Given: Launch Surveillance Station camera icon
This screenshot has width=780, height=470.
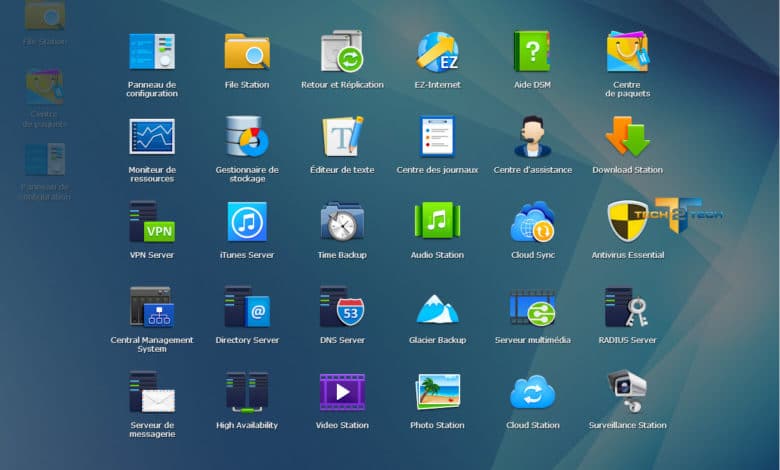Looking at the screenshot, I should click(x=627, y=391).
